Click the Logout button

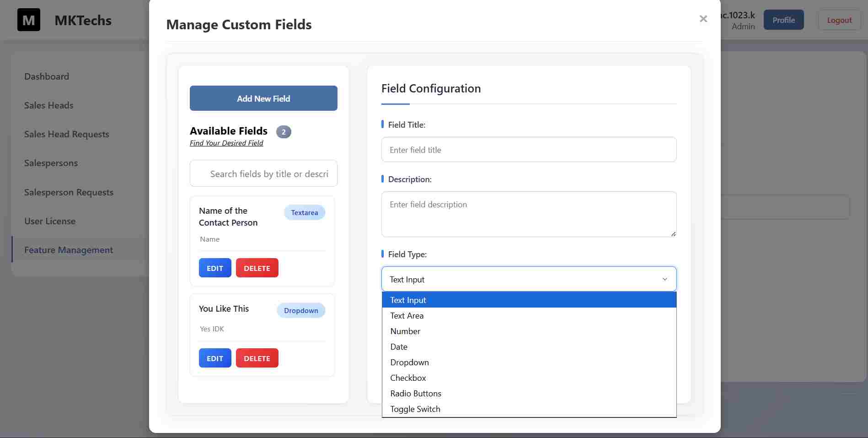tap(839, 20)
